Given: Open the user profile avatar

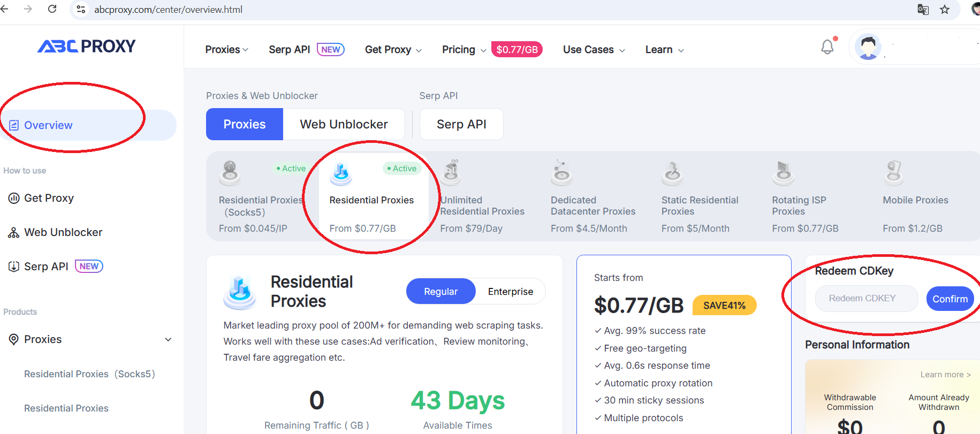Looking at the screenshot, I should tap(868, 47).
